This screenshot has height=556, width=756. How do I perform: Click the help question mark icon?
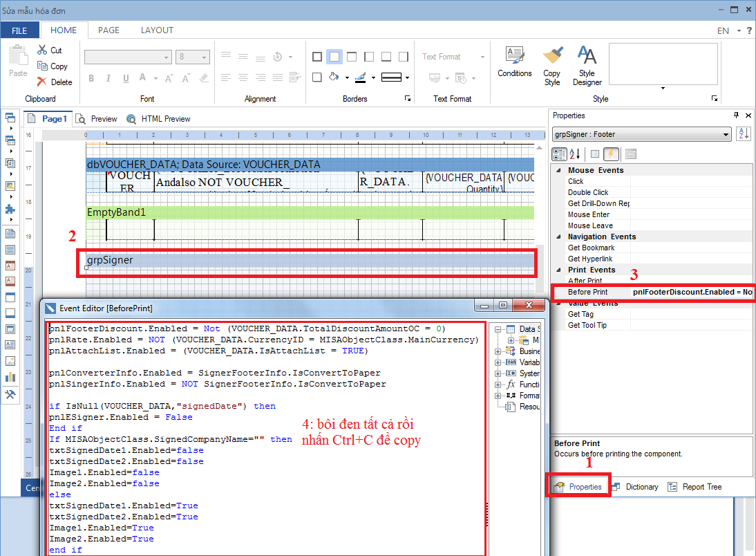(749, 30)
